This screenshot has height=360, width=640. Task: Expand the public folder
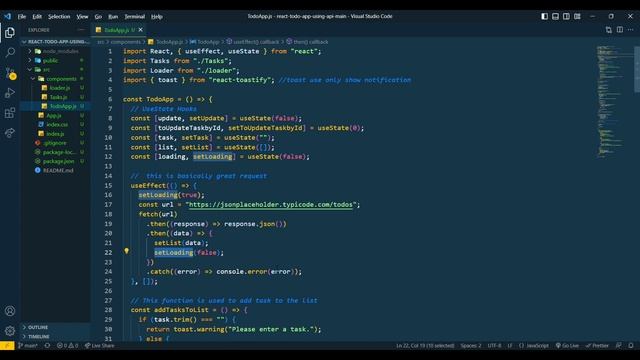click(56, 60)
